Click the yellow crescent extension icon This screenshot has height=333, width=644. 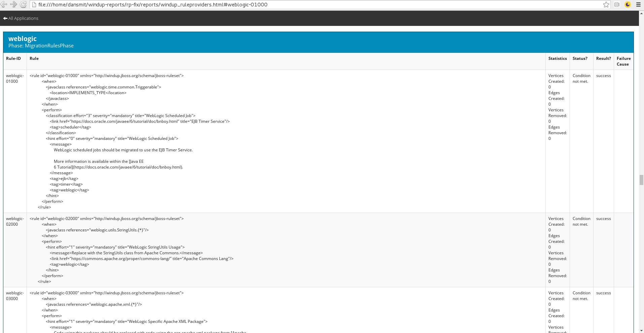pos(628,4)
